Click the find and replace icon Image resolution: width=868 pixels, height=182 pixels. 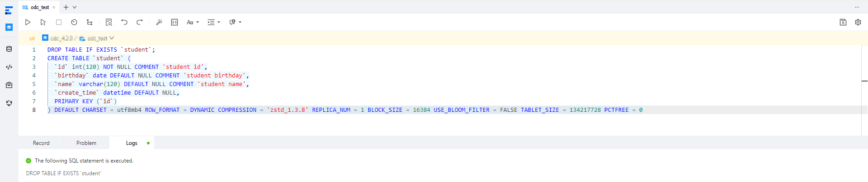[108, 22]
